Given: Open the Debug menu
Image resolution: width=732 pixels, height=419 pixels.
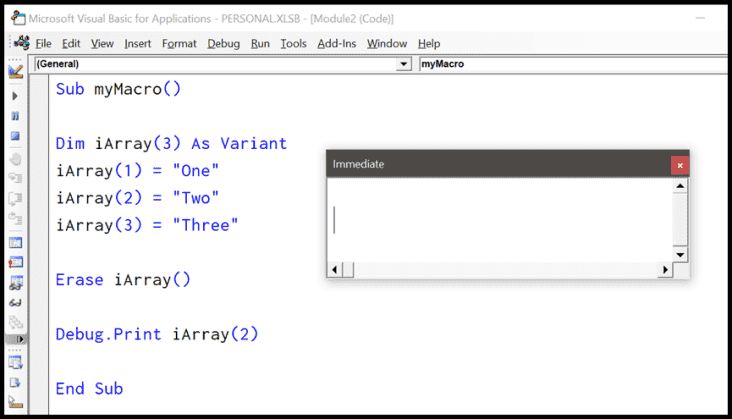Looking at the screenshot, I should [x=225, y=44].
